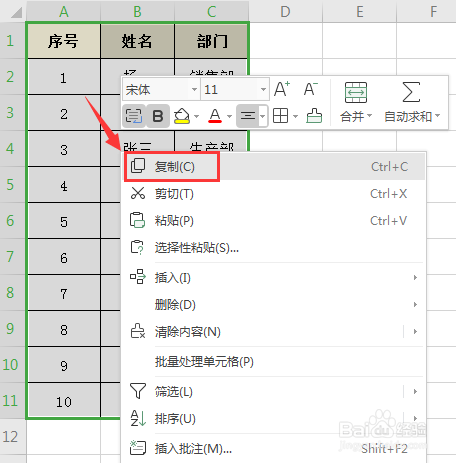456x463 pixels.
Task: Click the borders grid icon
Action: (280, 116)
